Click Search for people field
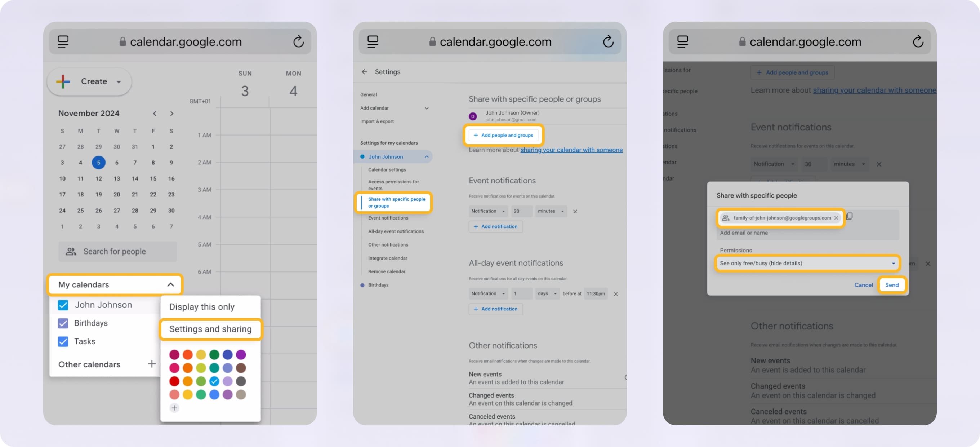Screen dimensions: 980x447 (x=117, y=251)
